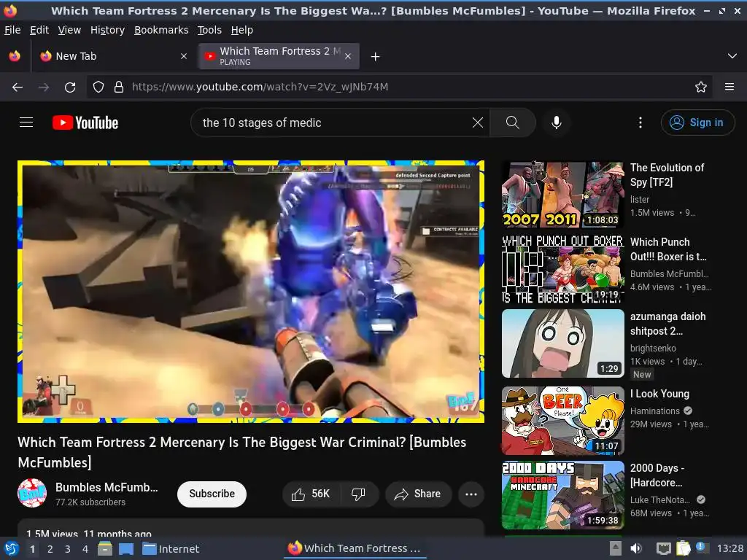The image size is (747, 560).
Task: Click the playing video player
Action: pos(251,292)
